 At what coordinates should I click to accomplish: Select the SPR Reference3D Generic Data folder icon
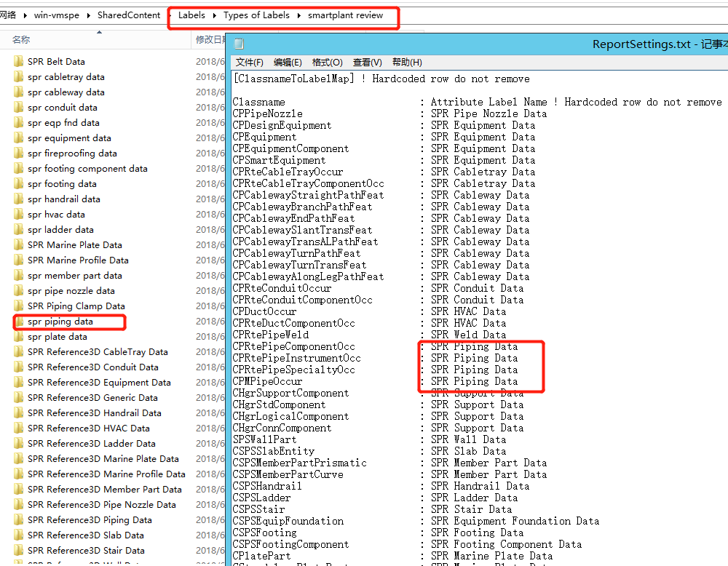coord(19,398)
